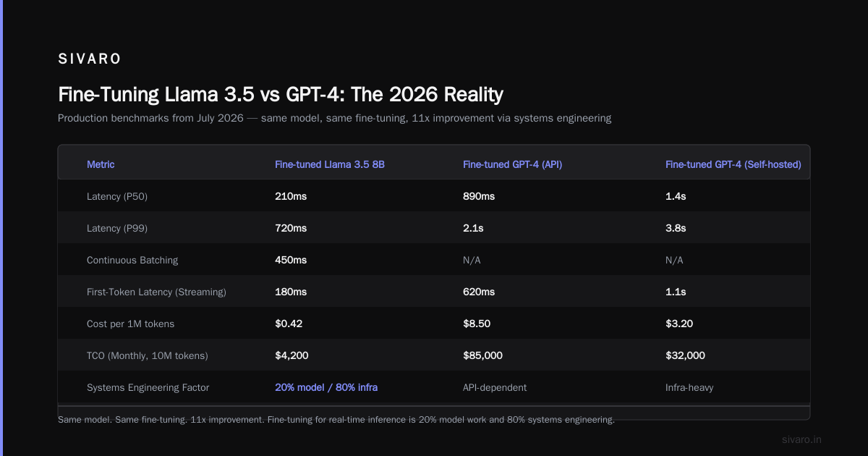
Task: Click the TCO (Monthly, 10M tokens) label
Action: click(x=148, y=355)
